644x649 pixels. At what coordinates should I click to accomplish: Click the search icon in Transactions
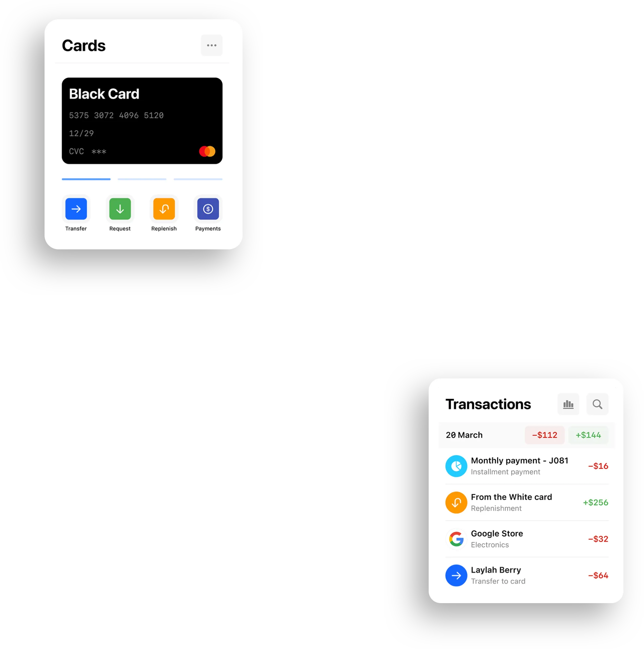(597, 404)
